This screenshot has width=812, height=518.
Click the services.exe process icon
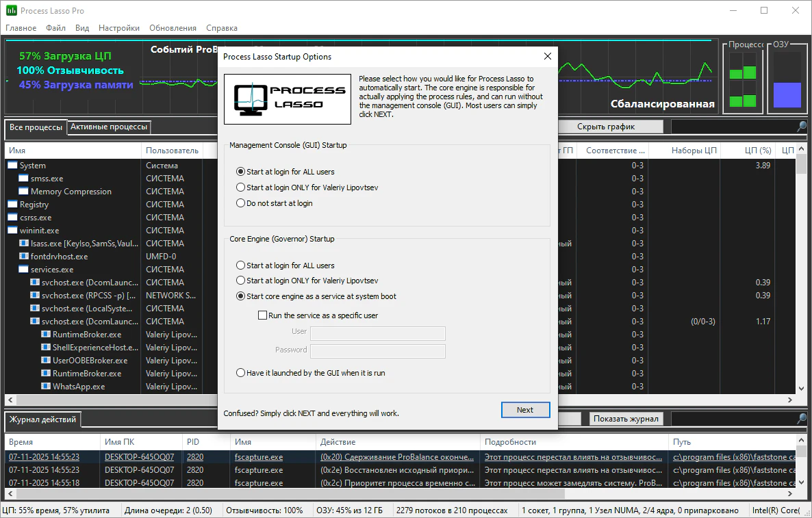click(23, 269)
